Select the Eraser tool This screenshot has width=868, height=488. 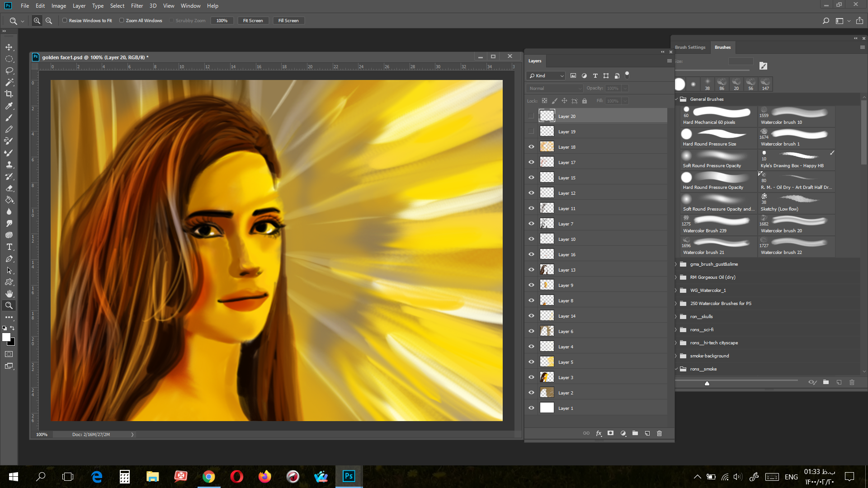(9, 188)
